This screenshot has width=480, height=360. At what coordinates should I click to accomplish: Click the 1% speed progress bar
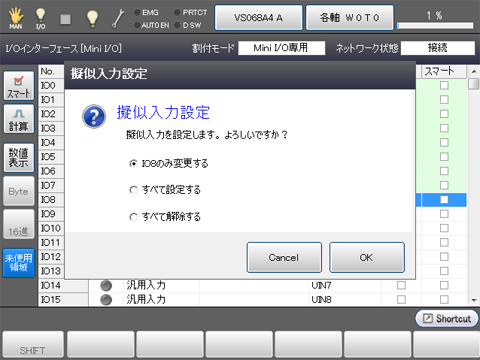(x=435, y=26)
